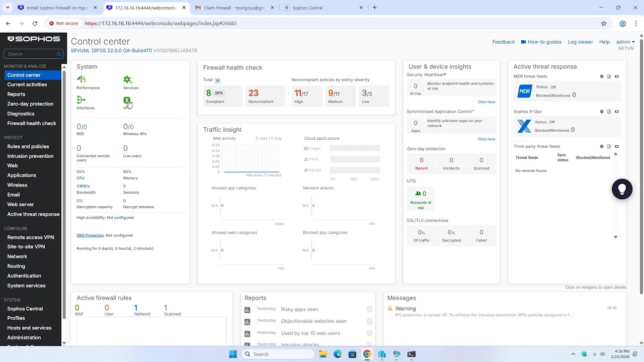The width and height of the screenshot is (644, 362).
Task: Refresh Sophos X-Ops feed
Action: 617,112
